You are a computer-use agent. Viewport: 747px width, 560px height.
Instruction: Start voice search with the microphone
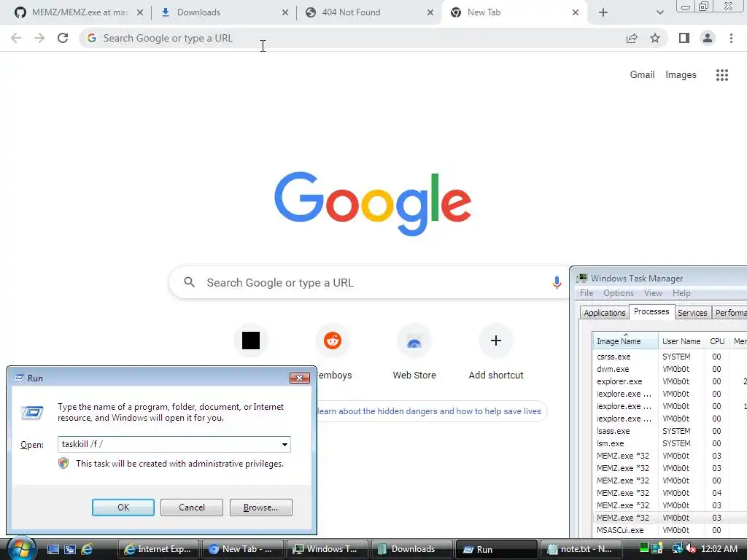pos(557,282)
